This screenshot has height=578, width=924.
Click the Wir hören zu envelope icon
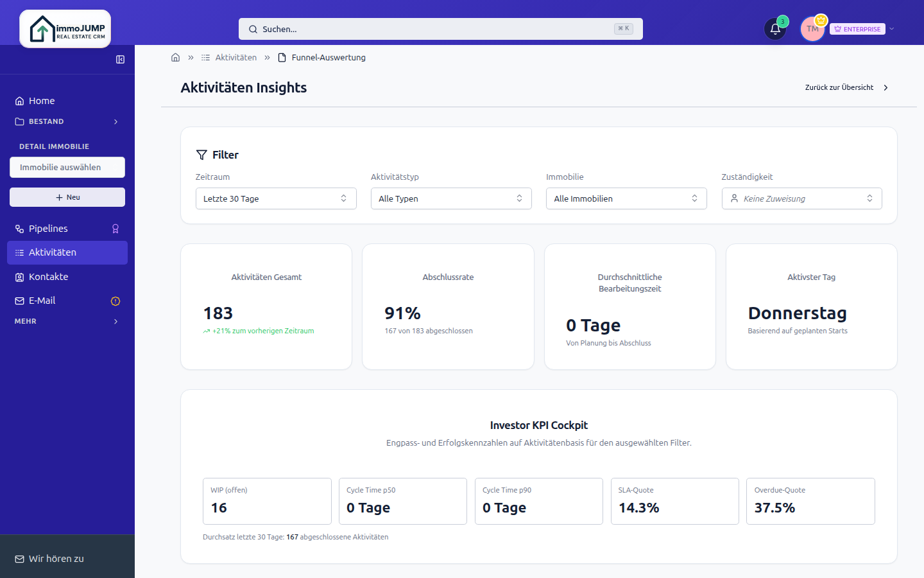pos(19,559)
